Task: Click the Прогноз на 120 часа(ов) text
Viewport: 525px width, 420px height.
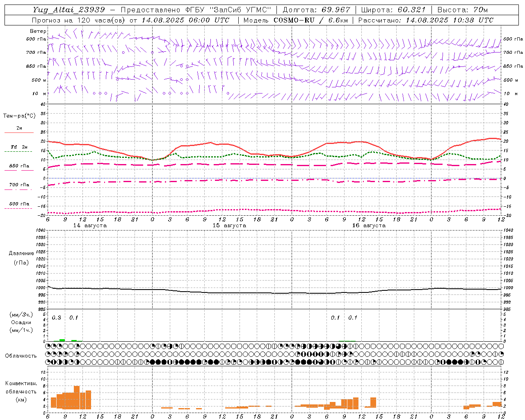Action: tap(79, 20)
